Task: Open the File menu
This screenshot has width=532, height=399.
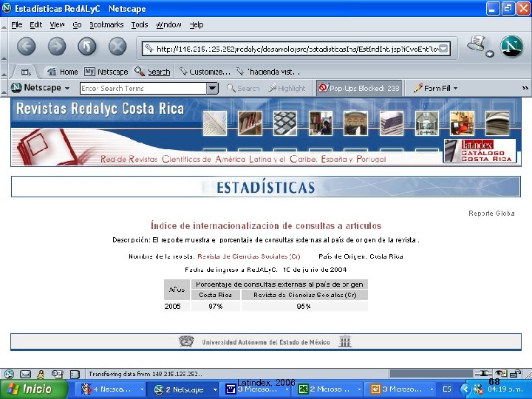Action: [x=16, y=25]
